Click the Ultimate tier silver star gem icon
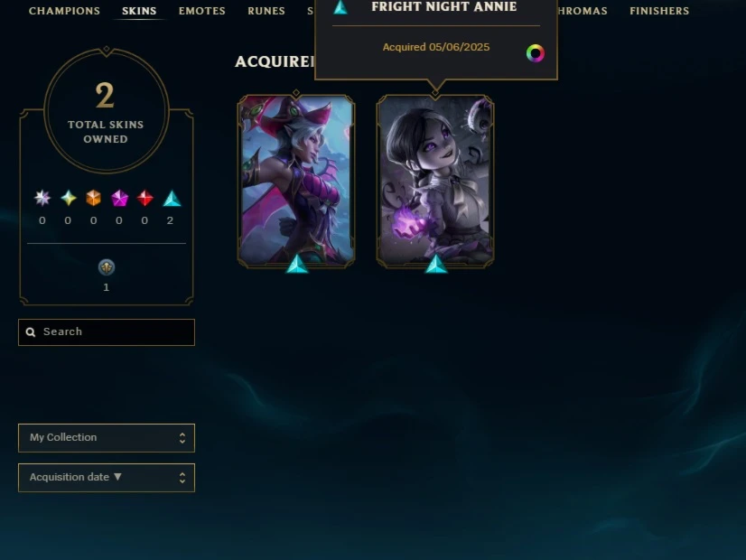Image resolution: width=746 pixels, height=560 pixels. coord(42,198)
